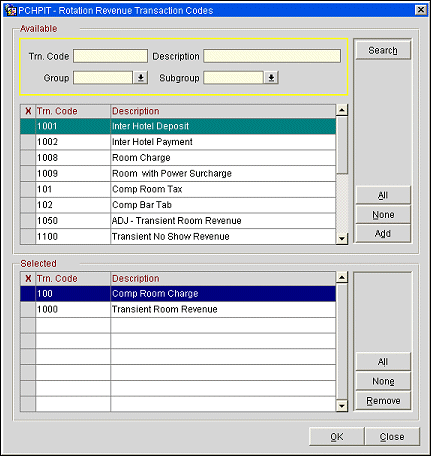Click X column header in Selected list

pyautogui.click(x=28, y=278)
